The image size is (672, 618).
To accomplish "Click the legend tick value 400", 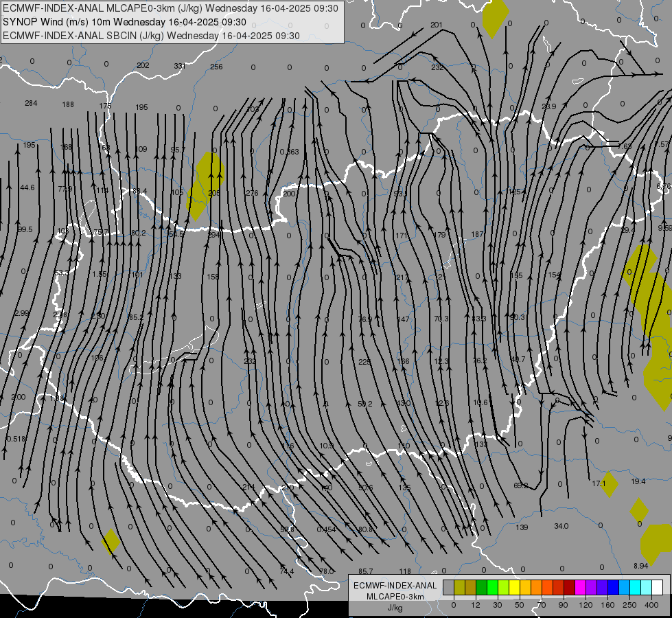I will click(651, 605).
